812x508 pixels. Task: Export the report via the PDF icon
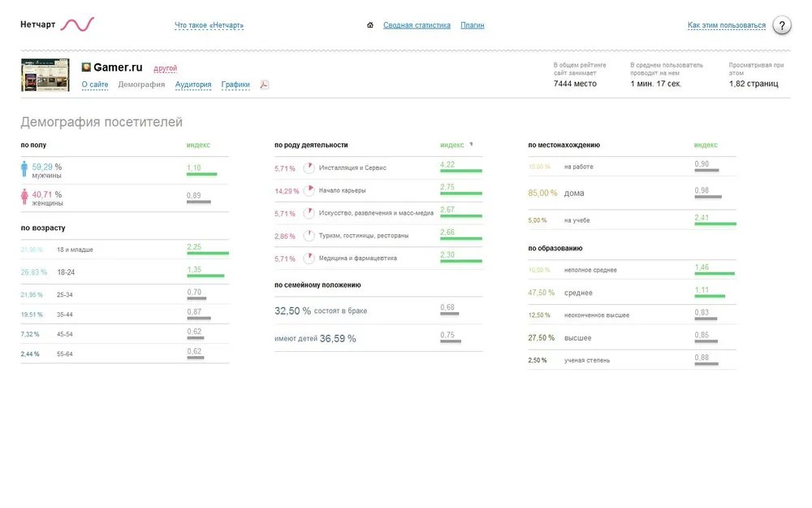[264, 85]
